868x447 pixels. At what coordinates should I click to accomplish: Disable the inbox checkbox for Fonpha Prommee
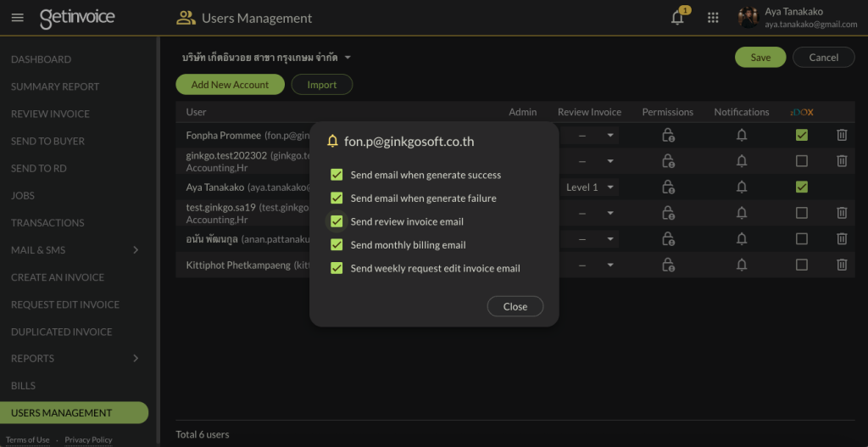tap(802, 135)
